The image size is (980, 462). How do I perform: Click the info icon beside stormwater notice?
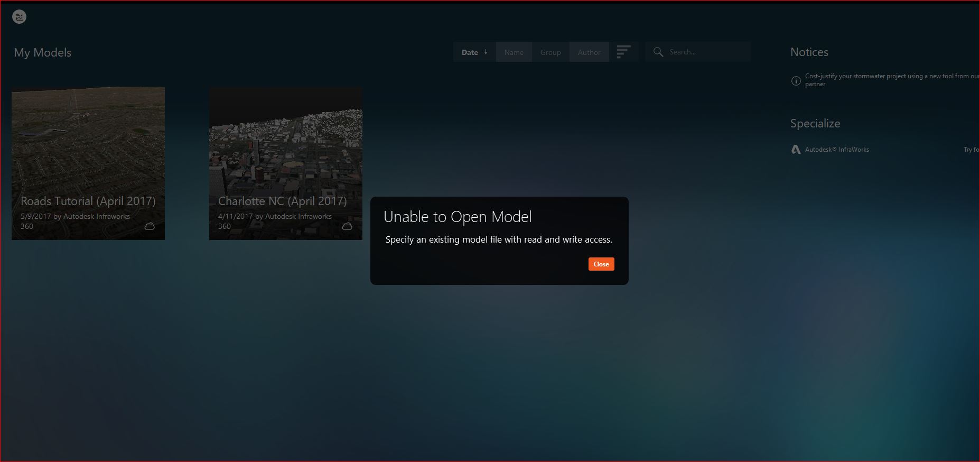pos(796,81)
